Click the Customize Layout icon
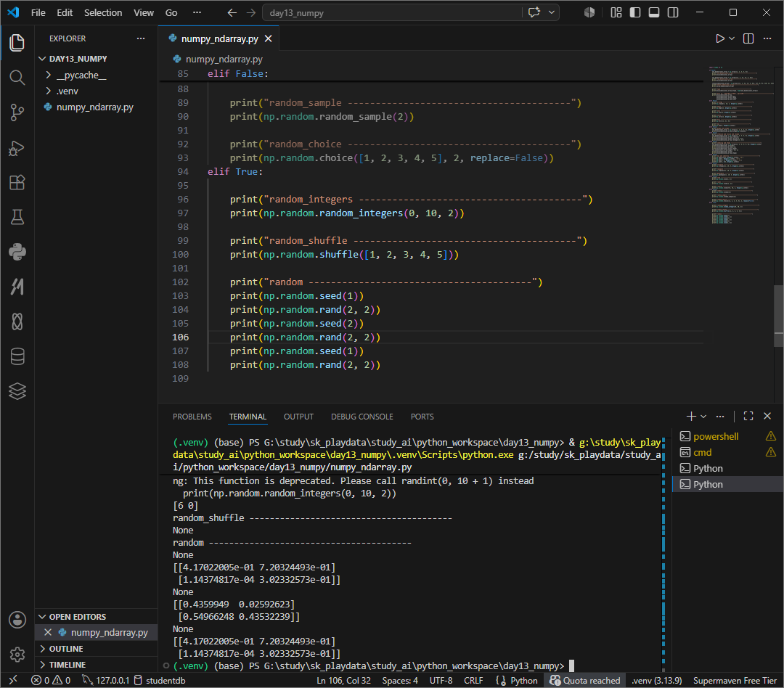784x688 pixels. coord(616,12)
